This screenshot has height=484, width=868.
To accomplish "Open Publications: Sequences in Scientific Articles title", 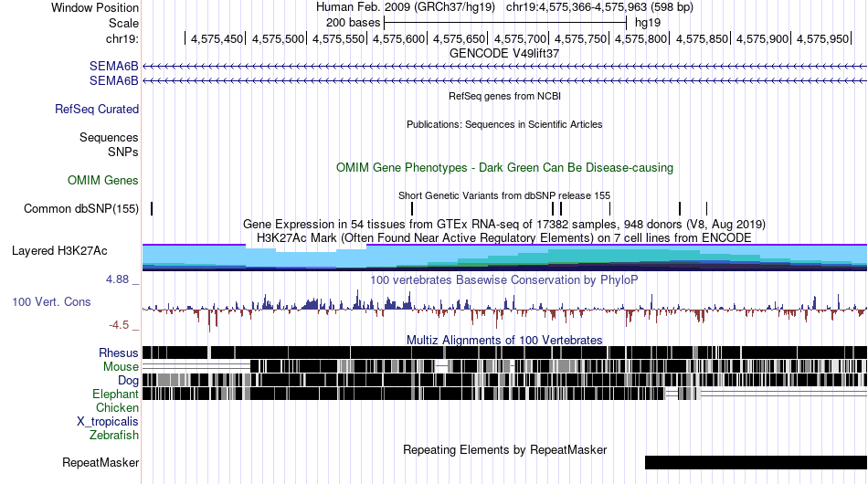I will (x=504, y=124).
